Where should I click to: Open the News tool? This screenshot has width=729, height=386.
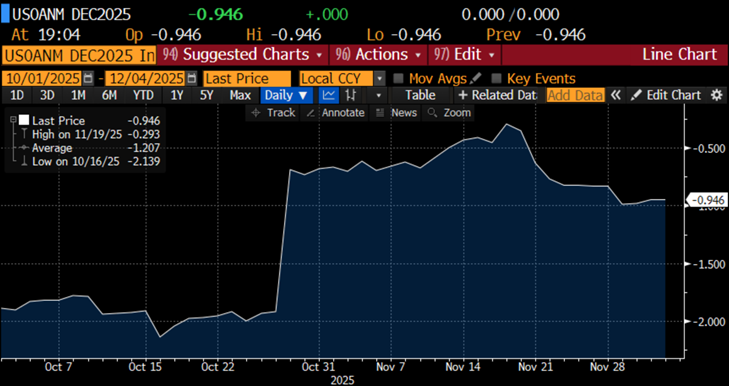(397, 113)
